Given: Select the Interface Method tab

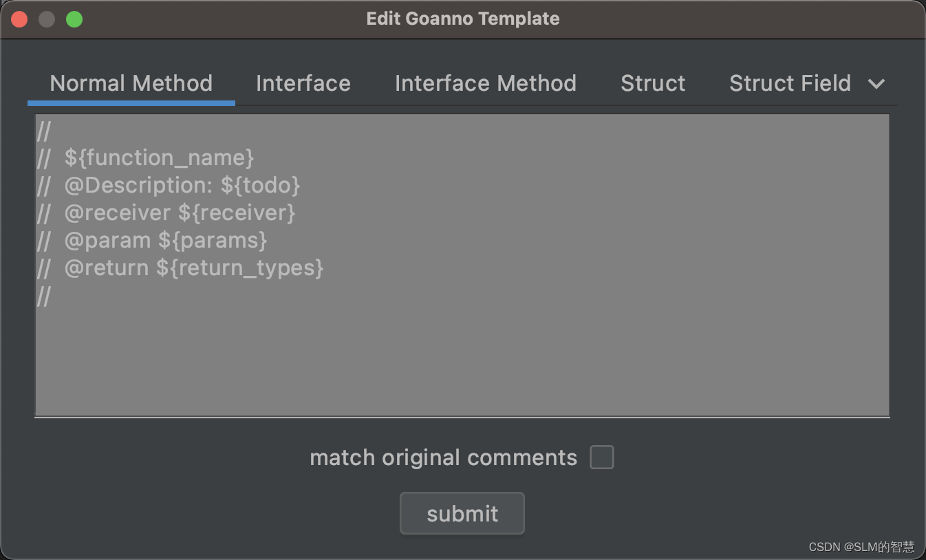Looking at the screenshot, I should (486, 83).
